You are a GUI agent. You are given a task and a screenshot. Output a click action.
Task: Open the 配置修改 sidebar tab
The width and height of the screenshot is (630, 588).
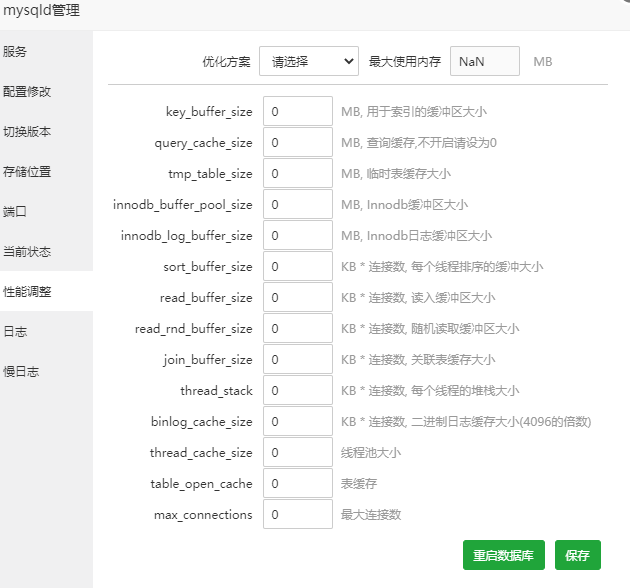[46, 92]
